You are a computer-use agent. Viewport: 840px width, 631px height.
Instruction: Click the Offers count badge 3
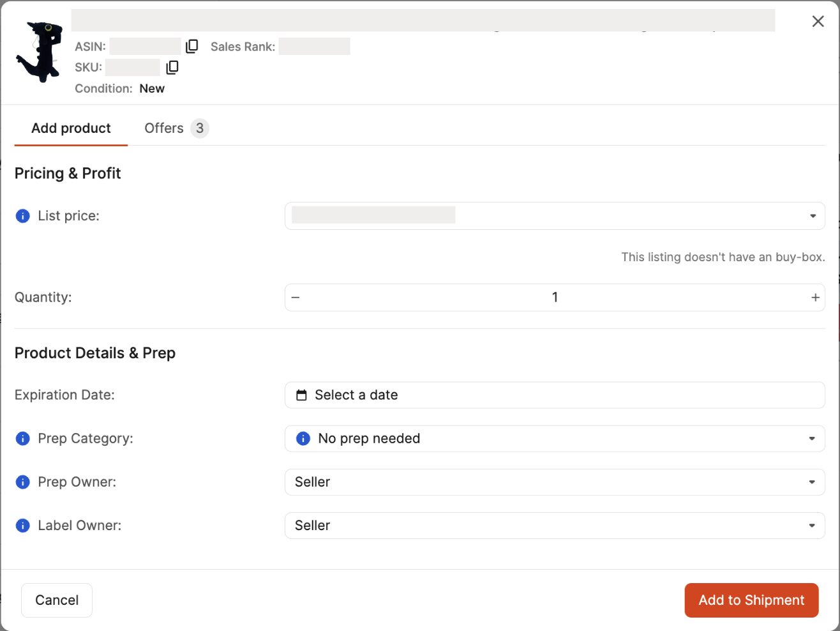(x=200, y=128)
